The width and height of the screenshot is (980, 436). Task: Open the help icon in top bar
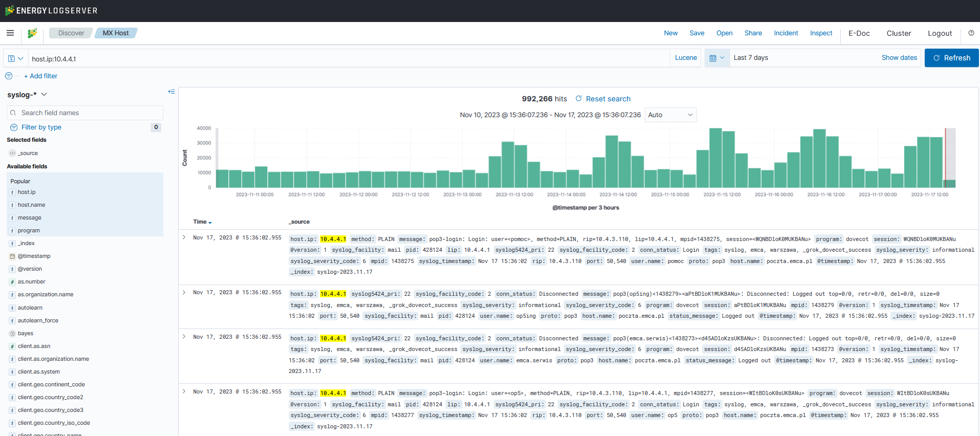pos(971,33)
